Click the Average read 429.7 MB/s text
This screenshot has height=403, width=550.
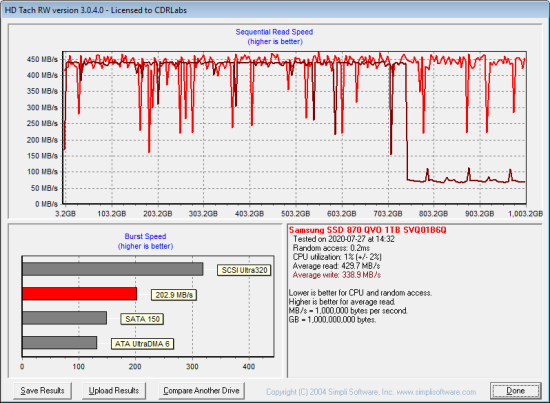click(x=336, y=266)
